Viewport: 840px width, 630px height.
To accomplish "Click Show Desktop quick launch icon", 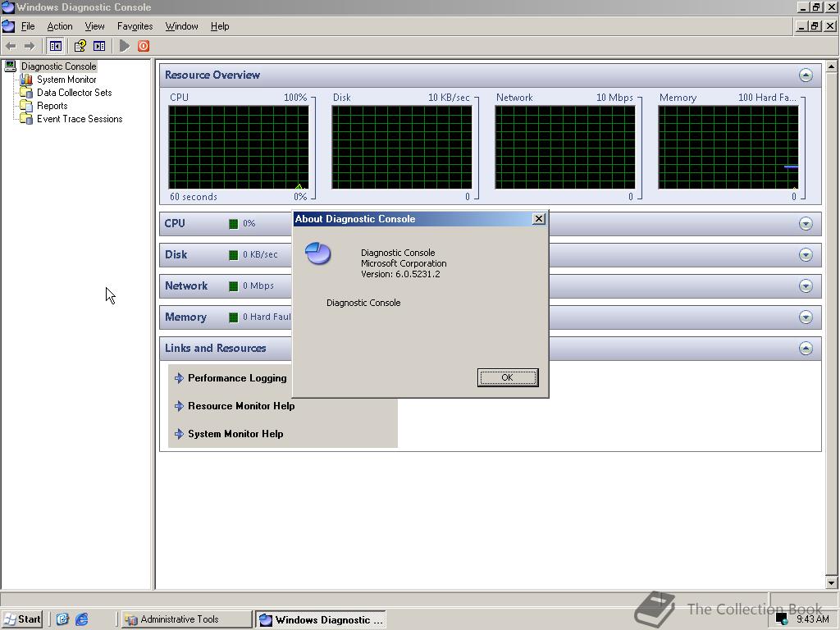I will 62,619.
